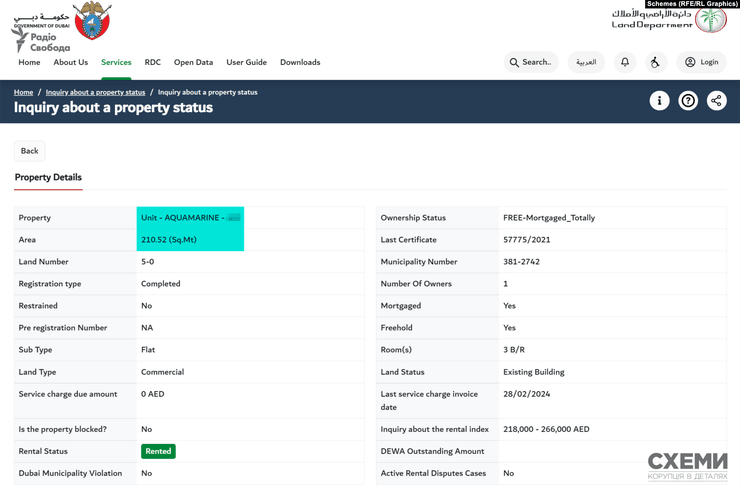Go Back to previous page

point(30,151)
